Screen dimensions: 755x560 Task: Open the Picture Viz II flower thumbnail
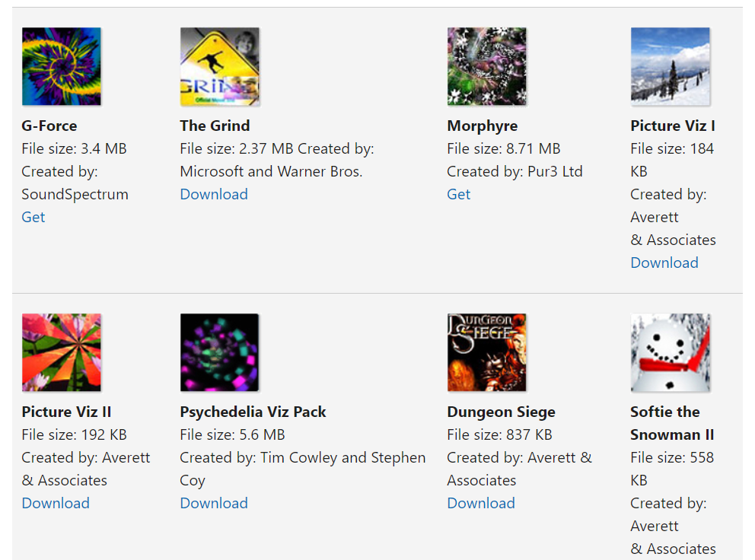[x=62, y=352]
